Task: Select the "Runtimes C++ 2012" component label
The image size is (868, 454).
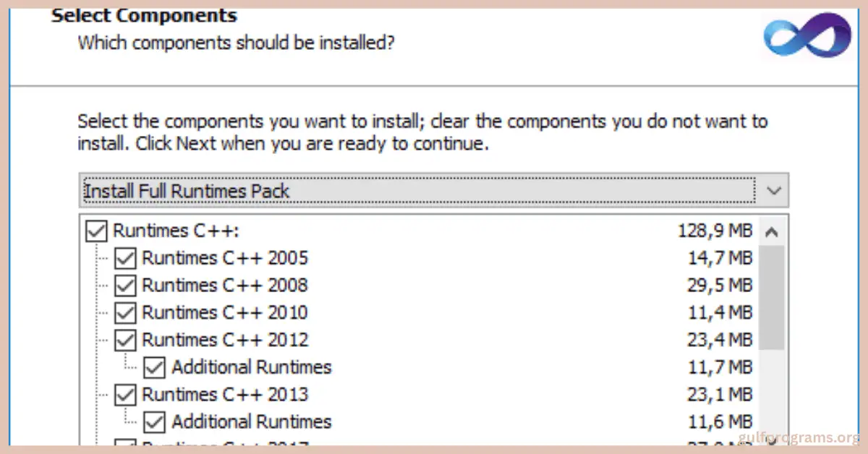Action: [224, 340]
